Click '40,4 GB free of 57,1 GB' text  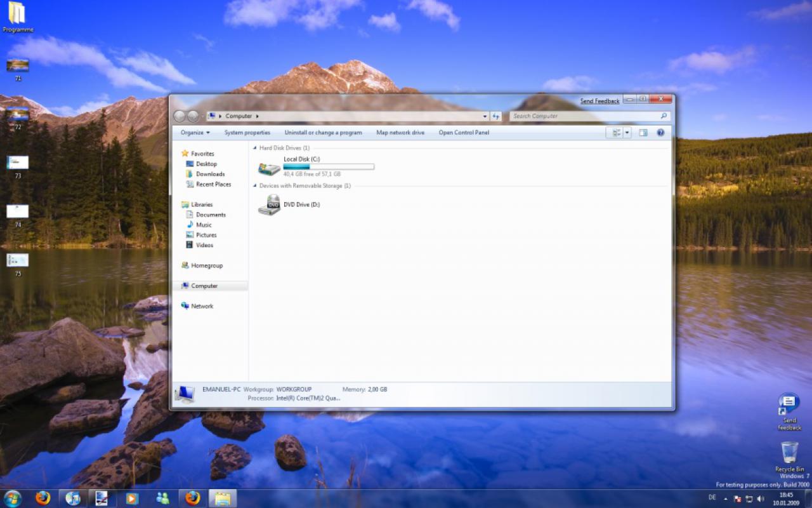point(312,173)
